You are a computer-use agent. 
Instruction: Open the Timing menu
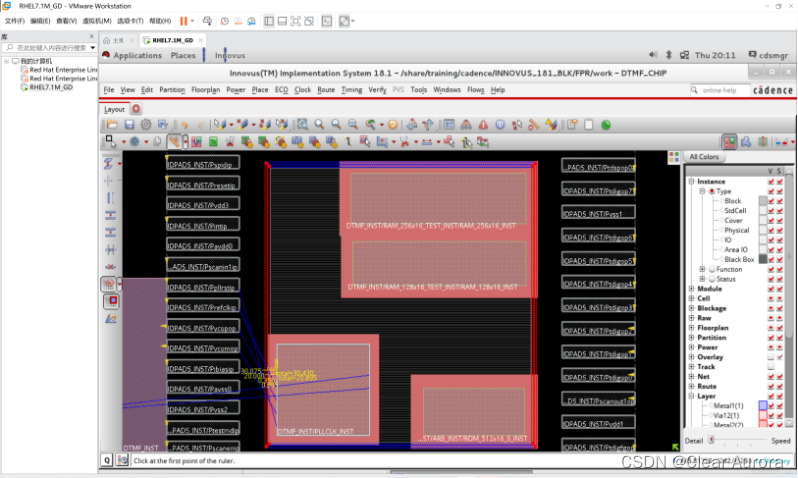pos(352,90)
